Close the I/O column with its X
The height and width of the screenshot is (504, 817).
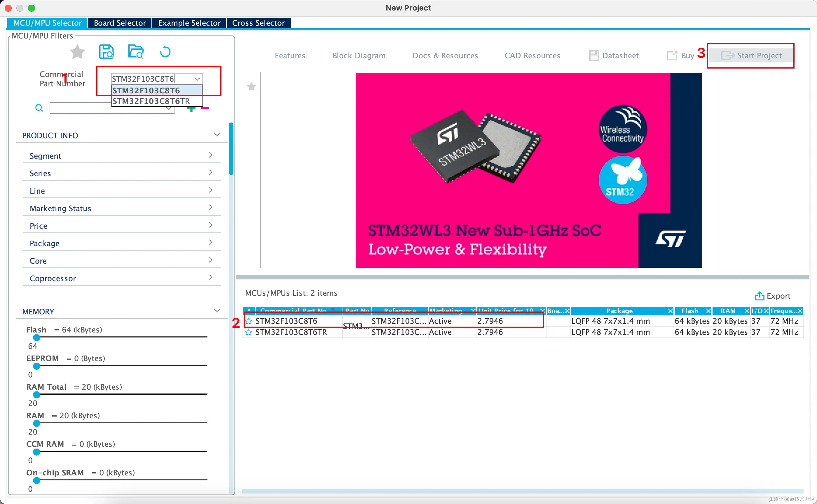(x=766, y=311)
